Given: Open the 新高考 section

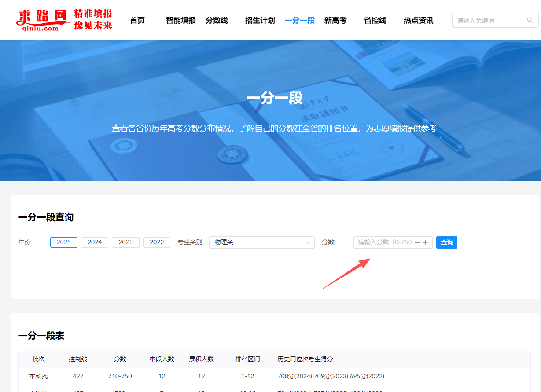Looking at the screenshot, I should [335, 20].
